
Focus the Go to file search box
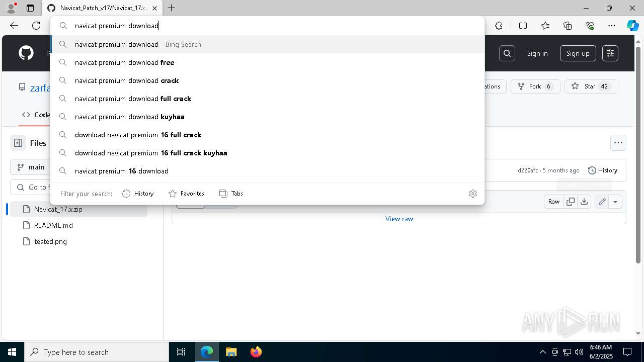click(x=30, y=187)
